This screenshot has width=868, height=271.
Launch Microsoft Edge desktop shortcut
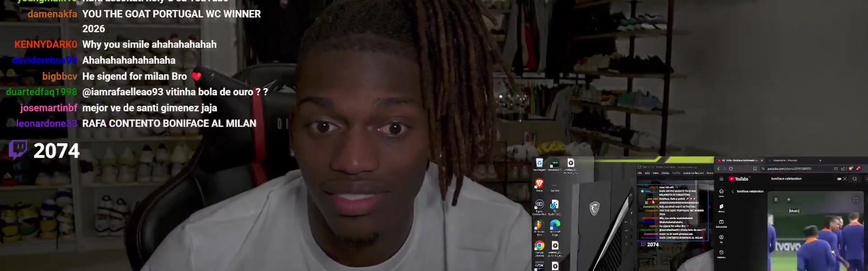555,224
